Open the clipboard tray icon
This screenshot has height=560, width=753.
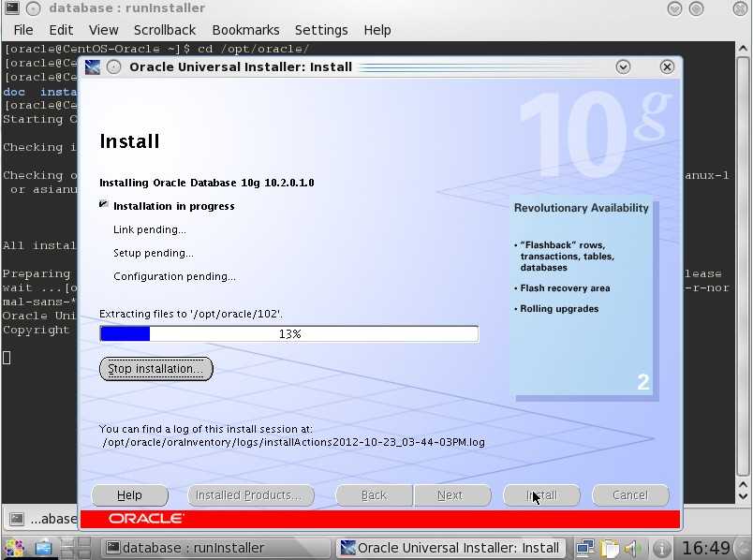(x=610, y=549)
